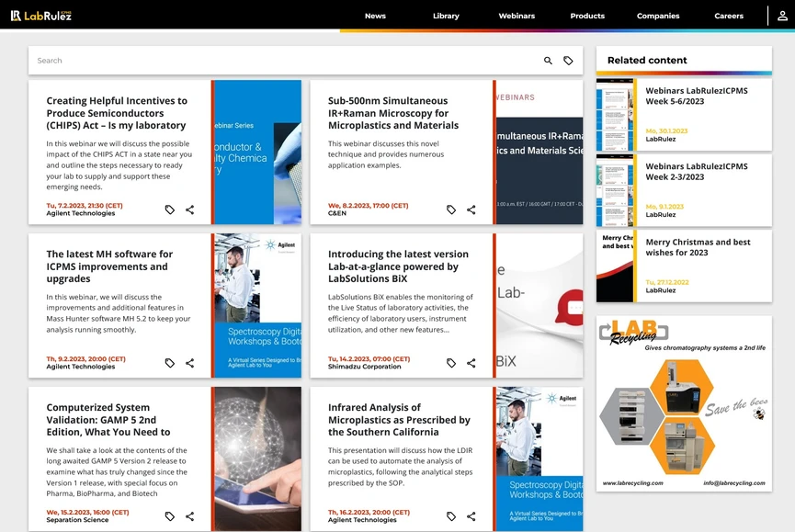Click the Infrared Microplastics Agilent thumbnail

[x=539, y=459]
